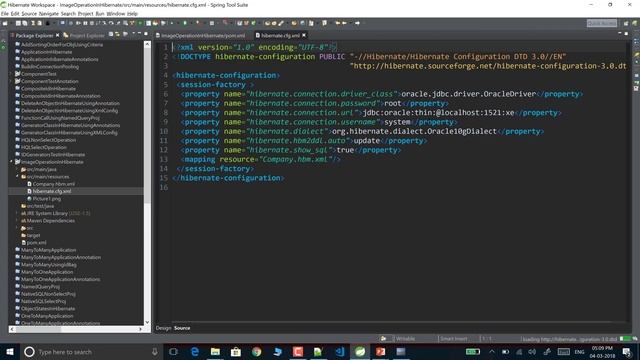Image resolution: width=640 pixels, height=360 pixels.
Task: Open Chrome from taskbar
Action: (x=256, y=352)
